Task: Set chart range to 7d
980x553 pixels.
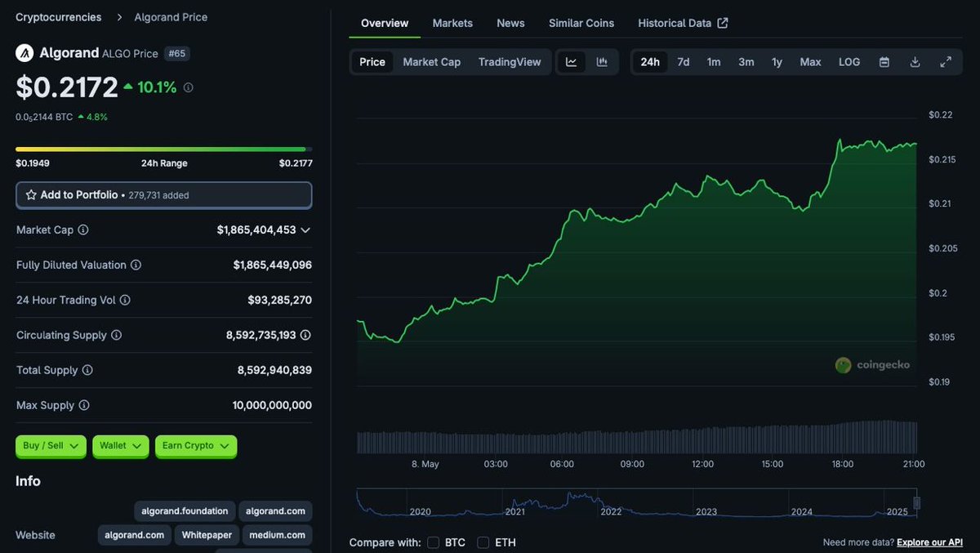Action: 684,62
